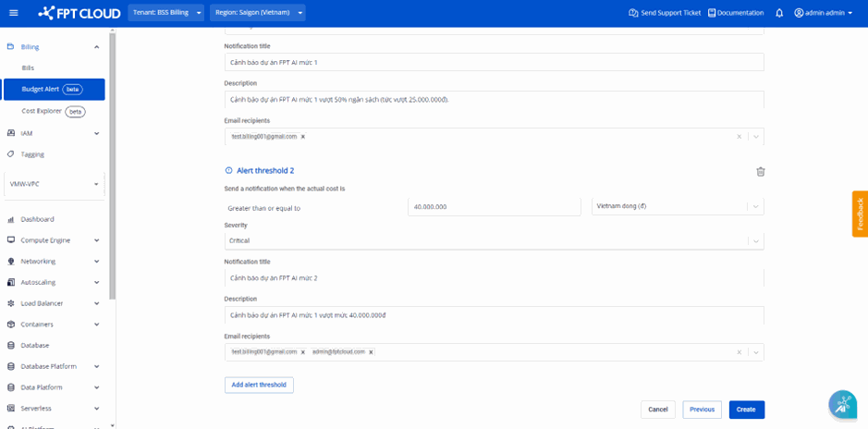Click the Cancel button
868x429 pixels.
pyautogui.click(x=657, y=410)
